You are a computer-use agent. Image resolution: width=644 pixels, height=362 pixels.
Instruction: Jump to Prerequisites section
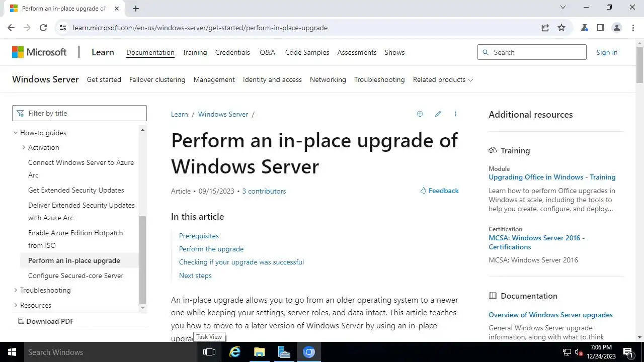pyautogui.click(x=199, y=236)
